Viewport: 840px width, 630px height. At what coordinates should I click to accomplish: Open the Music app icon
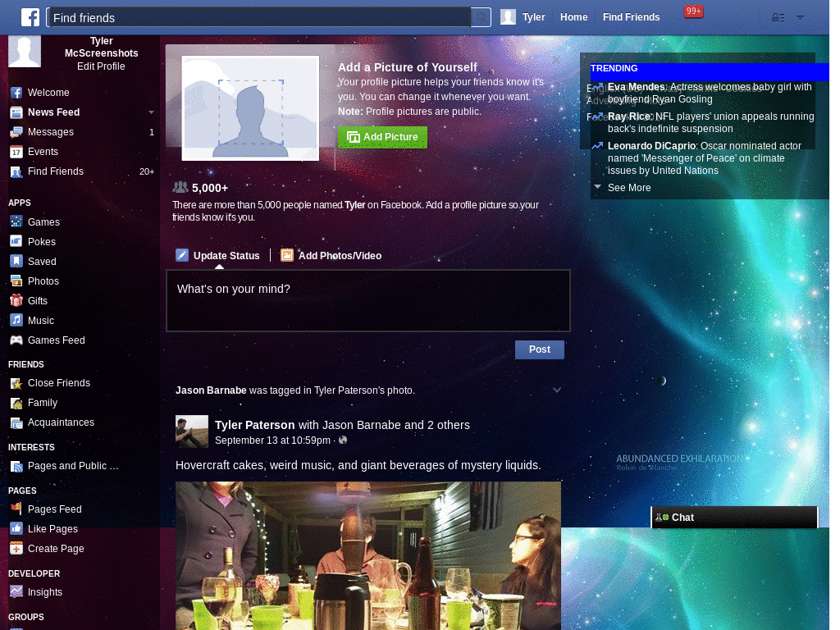tap(16, 321)
